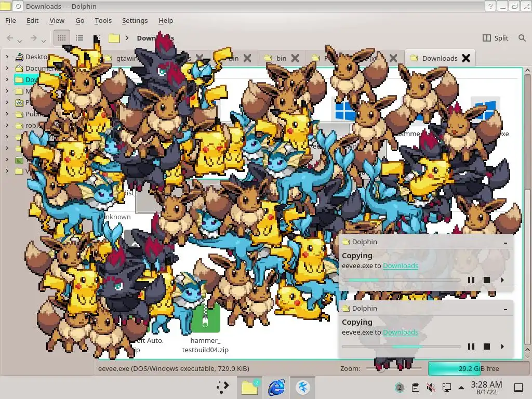Open the KDE application launcher
Image resolution: width=532 pixels, height=399 pixels.
[223, 387]
